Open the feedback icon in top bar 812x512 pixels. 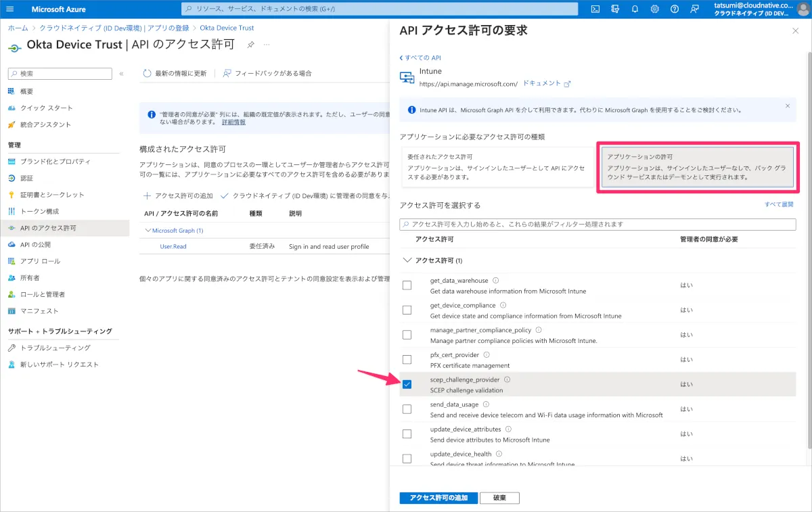[695, 9]
